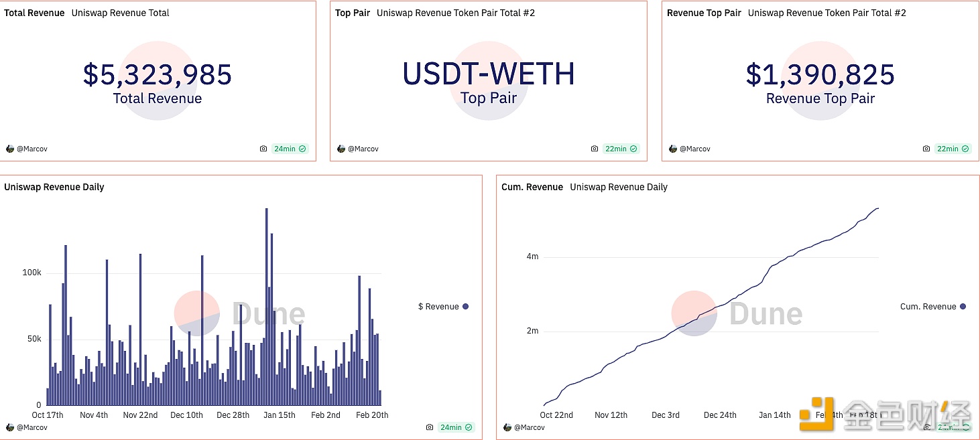Click the Oct 22nd x-axis label
Viewport: 980px width, 440px height.
[x=556, y=415]
